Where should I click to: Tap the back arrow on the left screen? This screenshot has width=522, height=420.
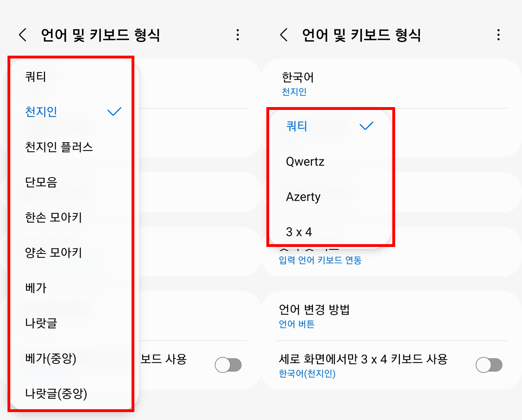click(x=22, y=34)
